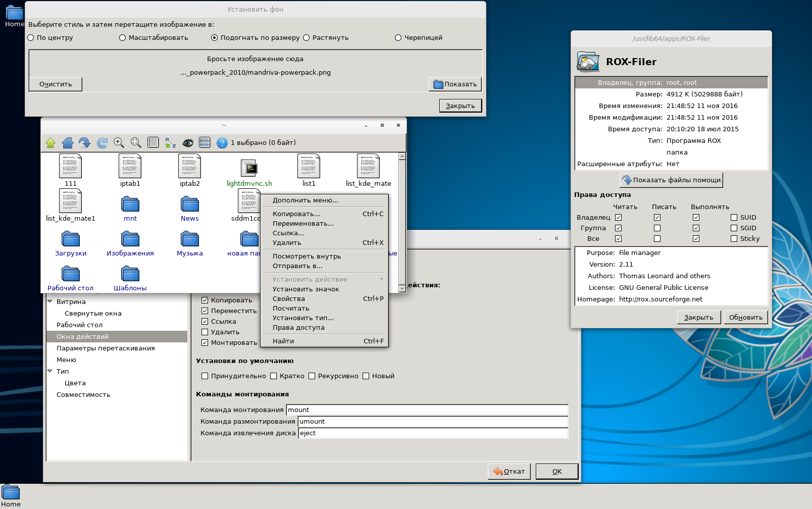
Task: Choose Переименовать... from the context menu
Action: (303, 224)
